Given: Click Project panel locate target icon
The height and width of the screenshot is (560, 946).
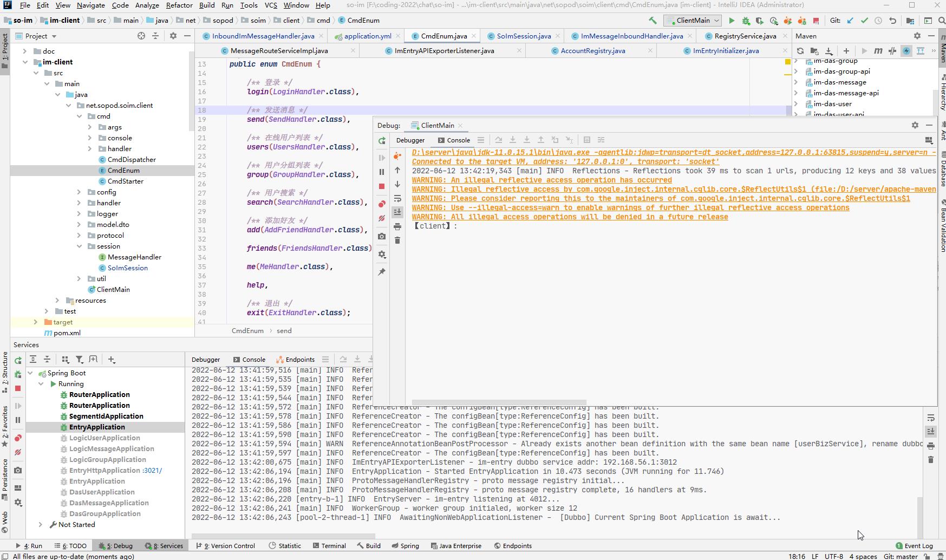Looking at the screenshot, I should [x=141, y=36].
